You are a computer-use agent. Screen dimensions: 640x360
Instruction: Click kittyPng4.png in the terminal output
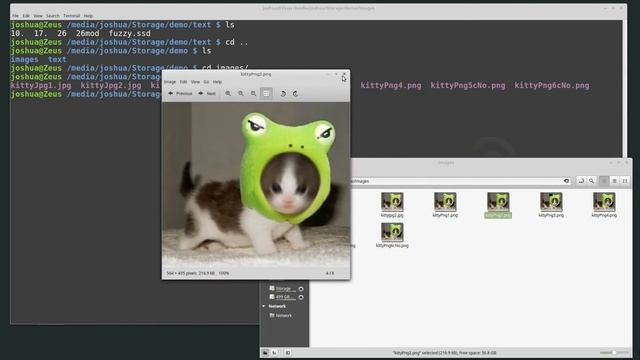click(391, 86)
